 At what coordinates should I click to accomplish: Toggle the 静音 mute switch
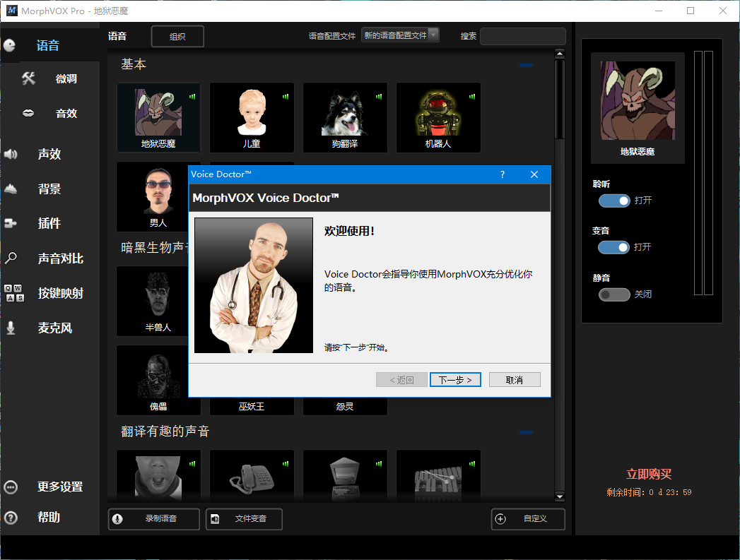(x=614, y=294)
